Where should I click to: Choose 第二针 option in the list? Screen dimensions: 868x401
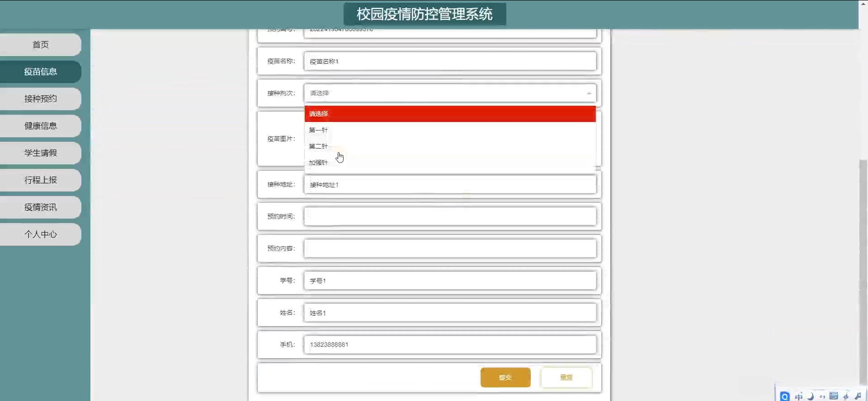click(318, 146)
